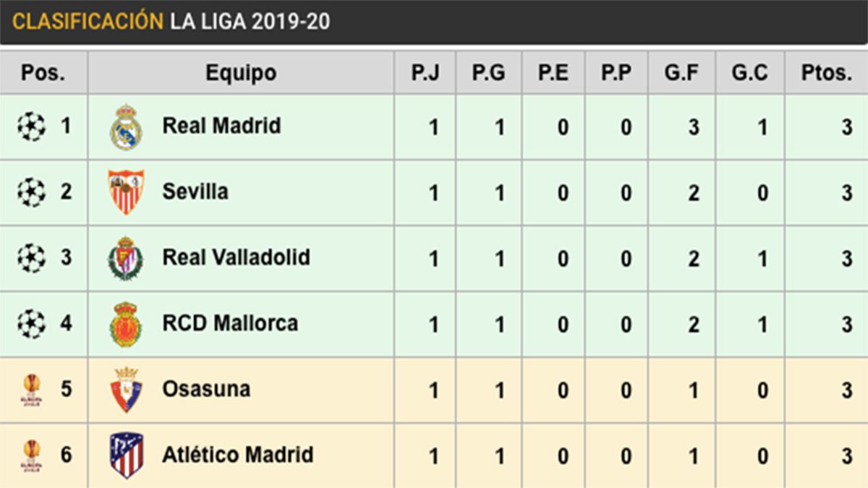Viewport: 868px width, 488px height.
Task: Select the Osasuna team name
Action: click(206, 389)
